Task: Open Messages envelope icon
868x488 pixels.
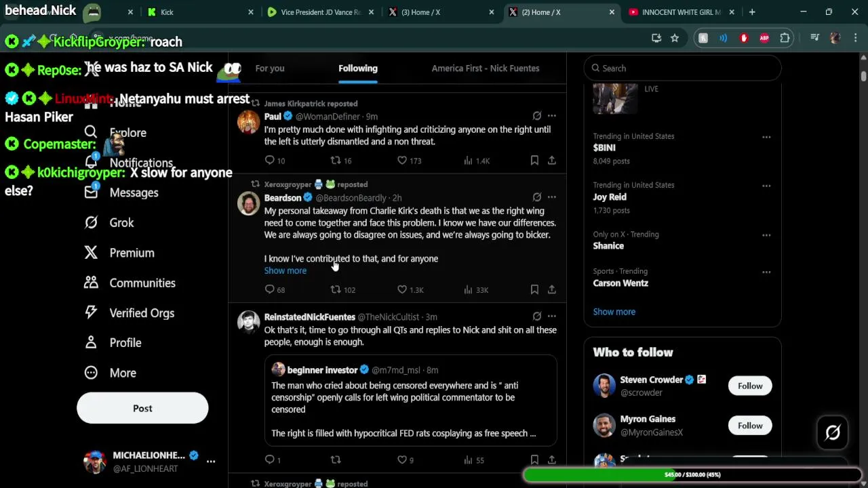Action: tap(91, 192)
